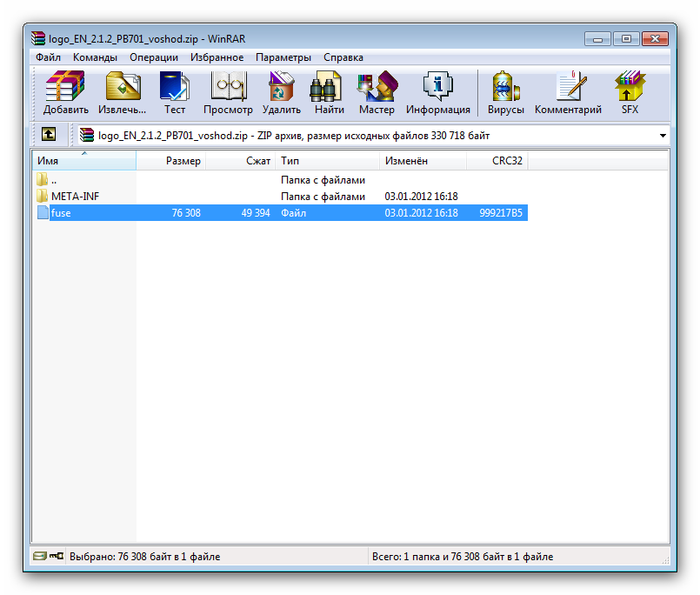Go up one level with arrow button
This screenshot has height=595, width=700.
coord(49,134)
